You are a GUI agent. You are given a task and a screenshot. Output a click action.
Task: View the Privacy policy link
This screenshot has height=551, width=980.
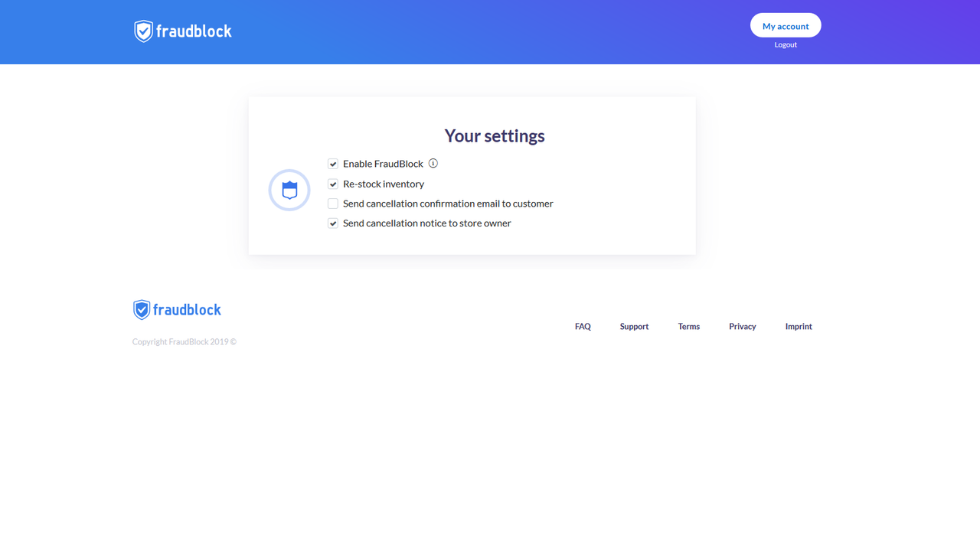(x=743, y=327)
